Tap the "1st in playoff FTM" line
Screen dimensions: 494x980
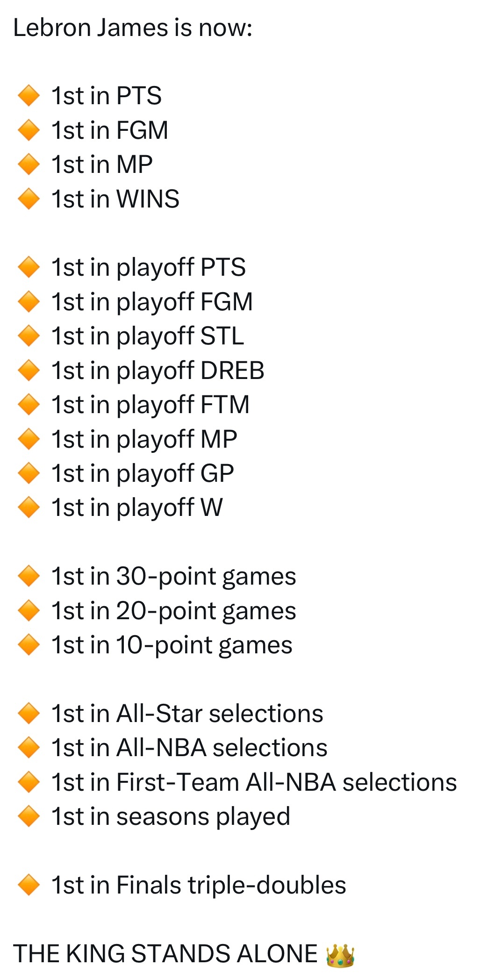150,405
